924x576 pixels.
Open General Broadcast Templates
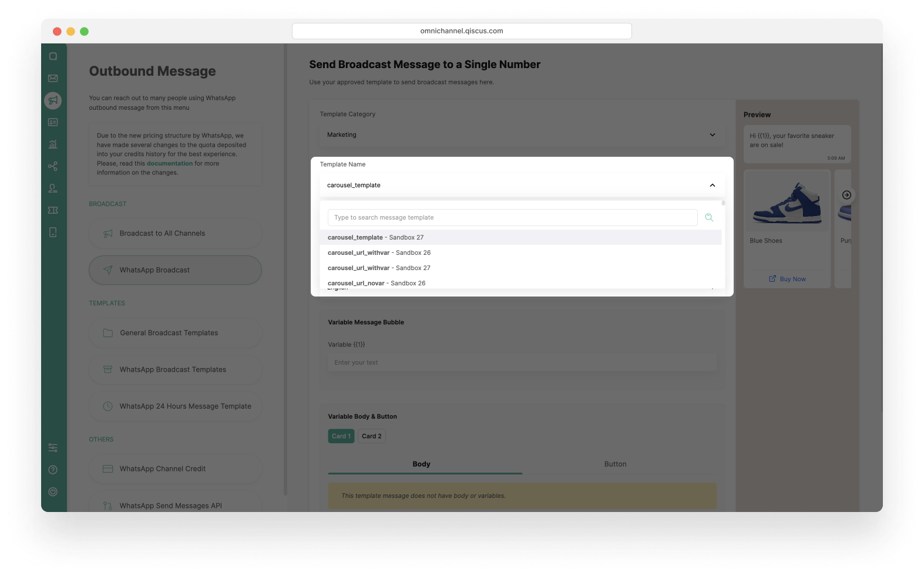(175, 333)
